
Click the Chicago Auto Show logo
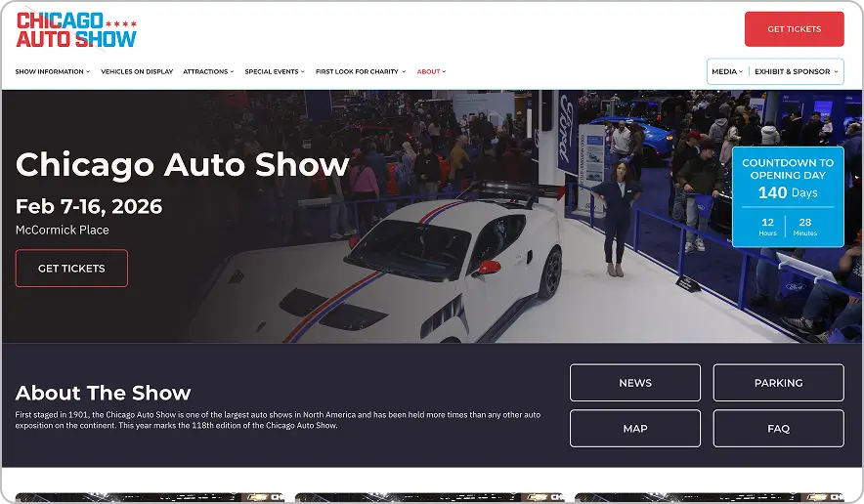coord(76,29)
